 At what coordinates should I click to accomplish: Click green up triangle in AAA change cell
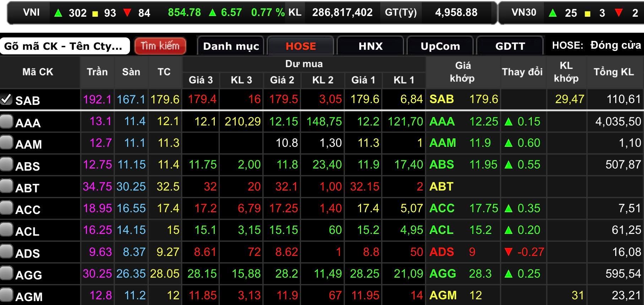tap(508, 122)
